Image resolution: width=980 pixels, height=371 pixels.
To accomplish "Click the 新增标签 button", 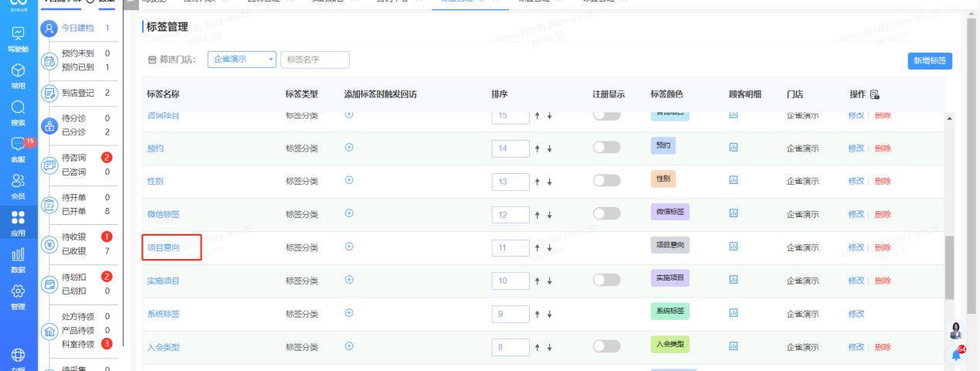I will click(x=930, y=61).
